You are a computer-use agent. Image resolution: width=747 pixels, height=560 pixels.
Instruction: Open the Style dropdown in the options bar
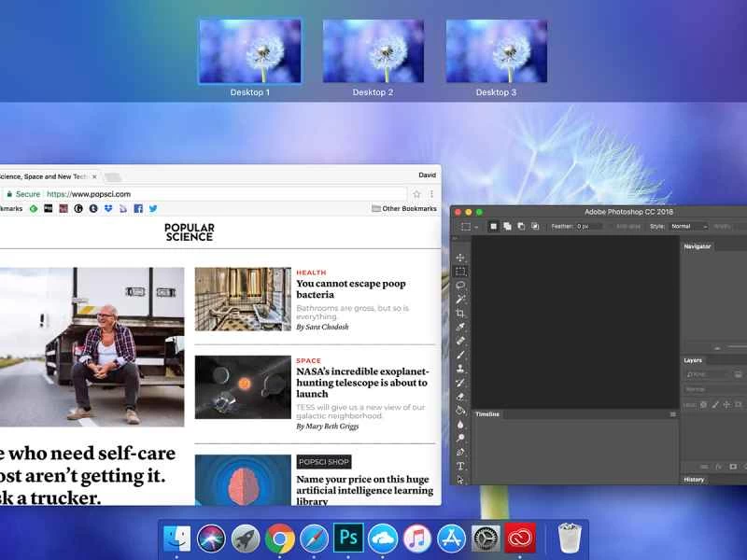coord(689,226)
